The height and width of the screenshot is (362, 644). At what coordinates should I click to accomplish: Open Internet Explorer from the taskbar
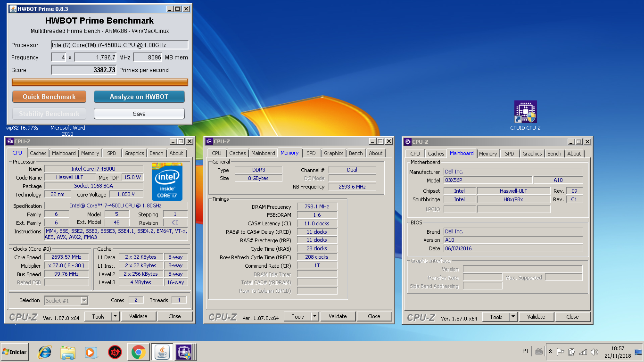[x=45, y=352]
